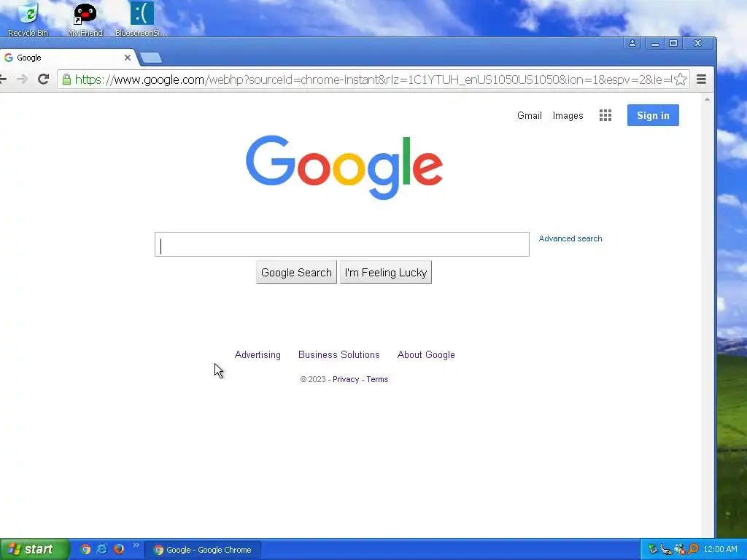Maximize the Chrome window

[673, 43]
